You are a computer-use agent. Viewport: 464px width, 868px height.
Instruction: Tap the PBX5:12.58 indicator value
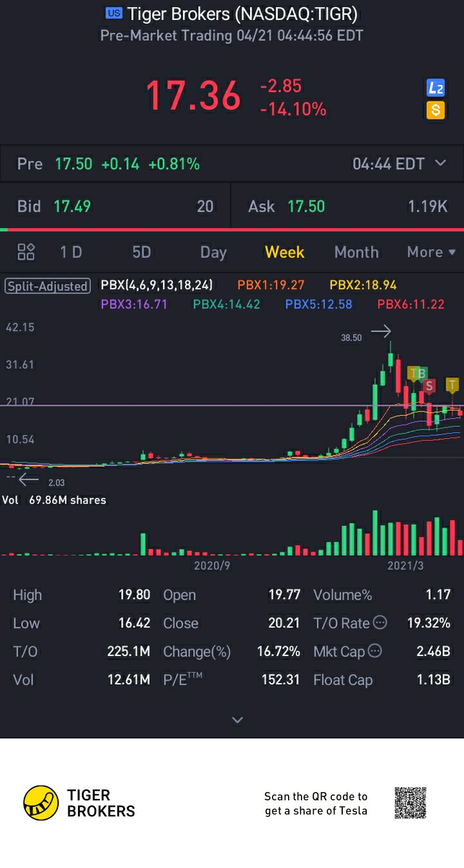coord(318,304)
